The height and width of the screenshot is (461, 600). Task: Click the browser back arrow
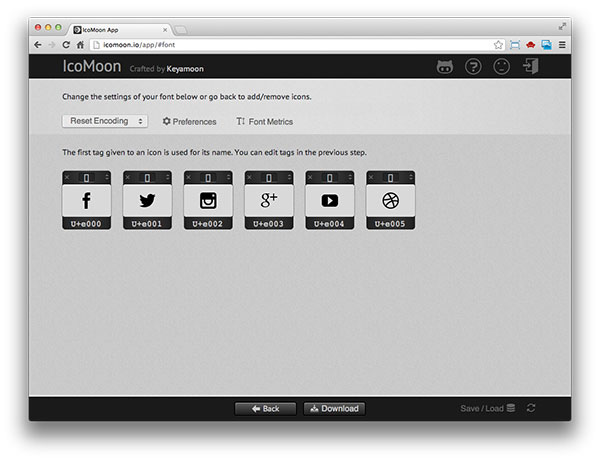pos(38,45)
